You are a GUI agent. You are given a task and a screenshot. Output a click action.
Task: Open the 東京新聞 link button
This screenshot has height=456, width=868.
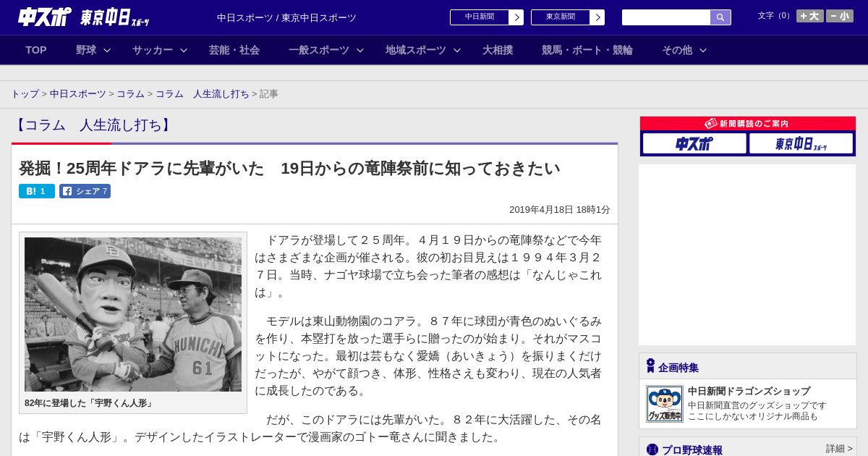coord(560,17)
